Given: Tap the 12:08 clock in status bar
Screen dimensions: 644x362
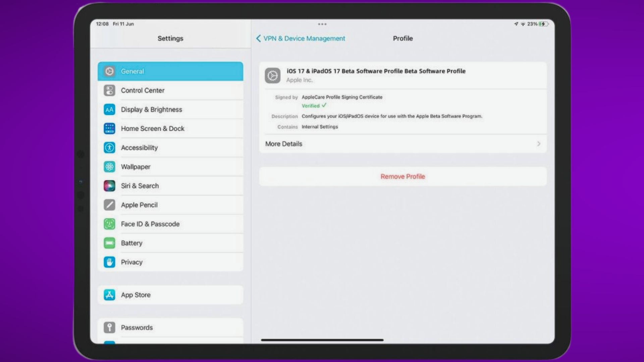Looking at the screenshot, I should pos(102,24).
